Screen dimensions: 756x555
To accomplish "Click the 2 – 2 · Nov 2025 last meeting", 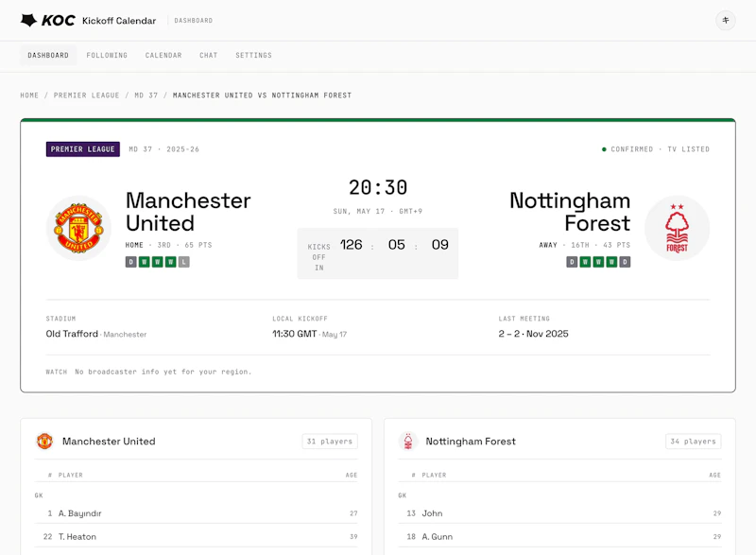I will click(533, 334).
